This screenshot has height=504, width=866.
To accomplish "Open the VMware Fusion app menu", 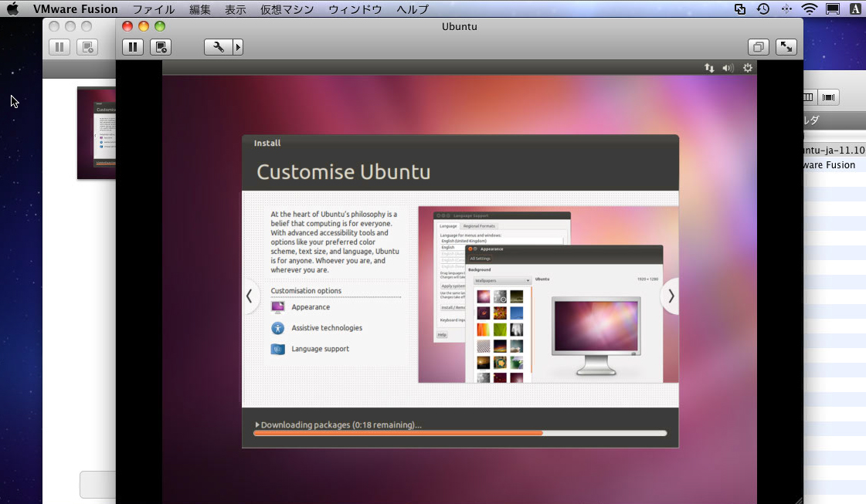I will (x=75, y=8).
